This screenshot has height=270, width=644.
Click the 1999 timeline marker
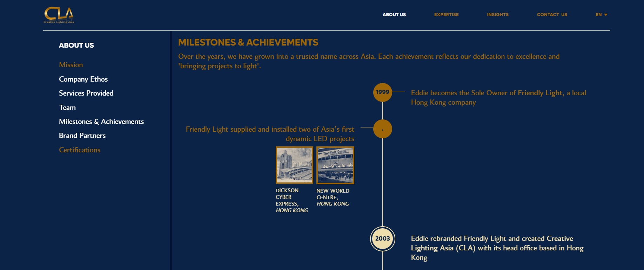pos(382,92)
